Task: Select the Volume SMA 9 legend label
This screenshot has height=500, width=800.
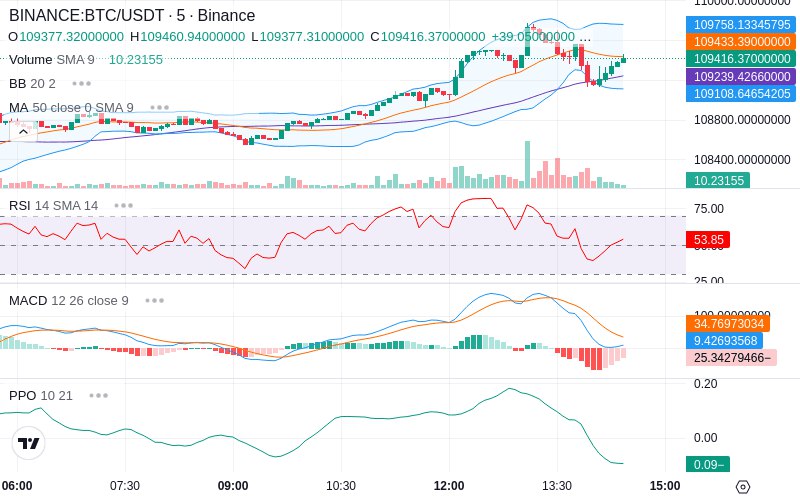Action: tap(52, 60)
